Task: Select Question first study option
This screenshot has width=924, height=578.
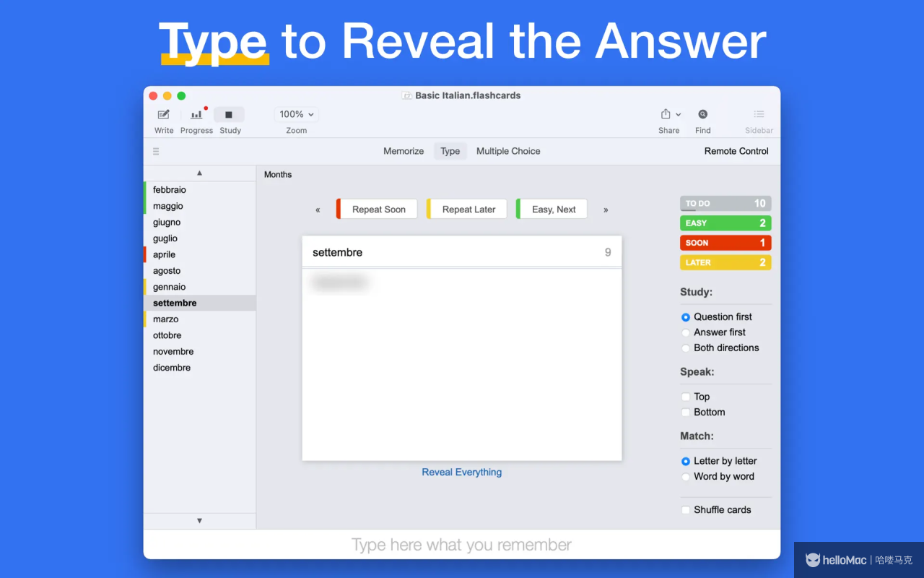Action: pyautogui.click(x=686, y=317)
